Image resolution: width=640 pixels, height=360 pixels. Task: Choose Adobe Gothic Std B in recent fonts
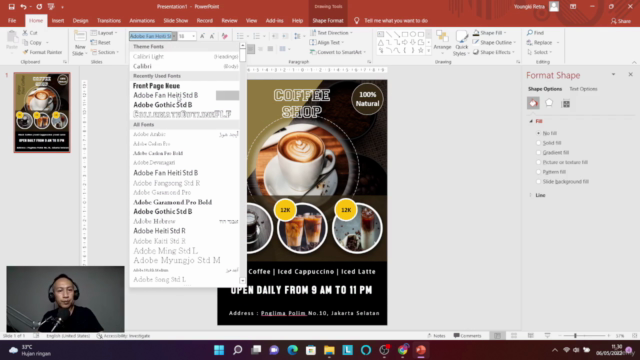[184, 105]
